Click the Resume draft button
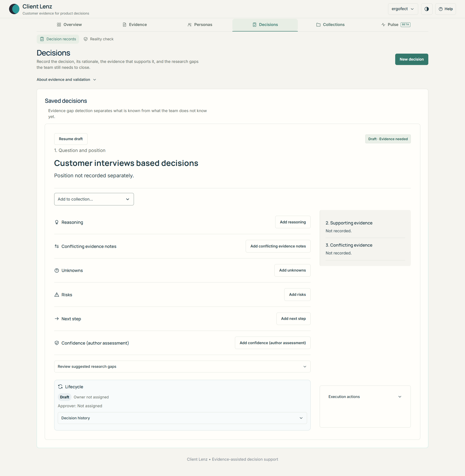 point(71,139)
